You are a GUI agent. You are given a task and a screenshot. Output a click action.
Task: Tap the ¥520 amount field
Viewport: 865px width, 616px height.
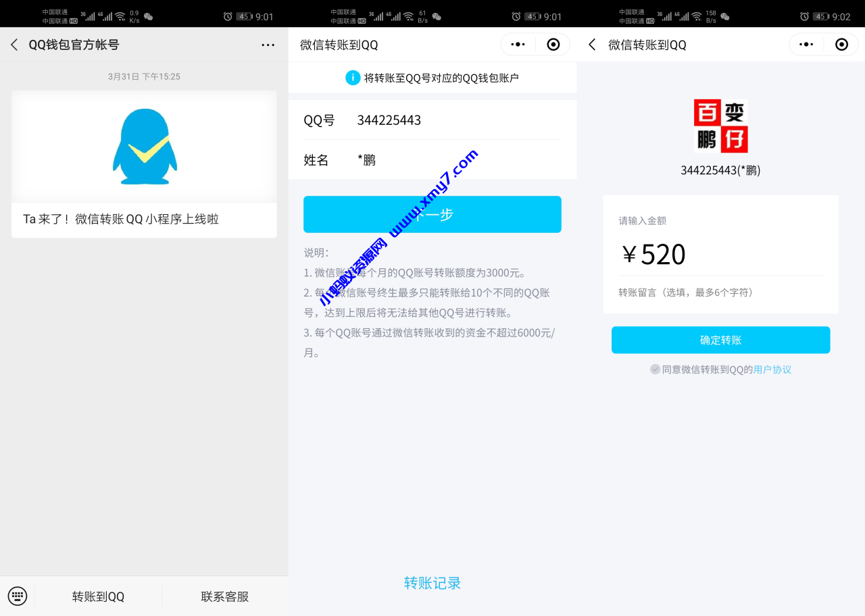click(653, 254)
